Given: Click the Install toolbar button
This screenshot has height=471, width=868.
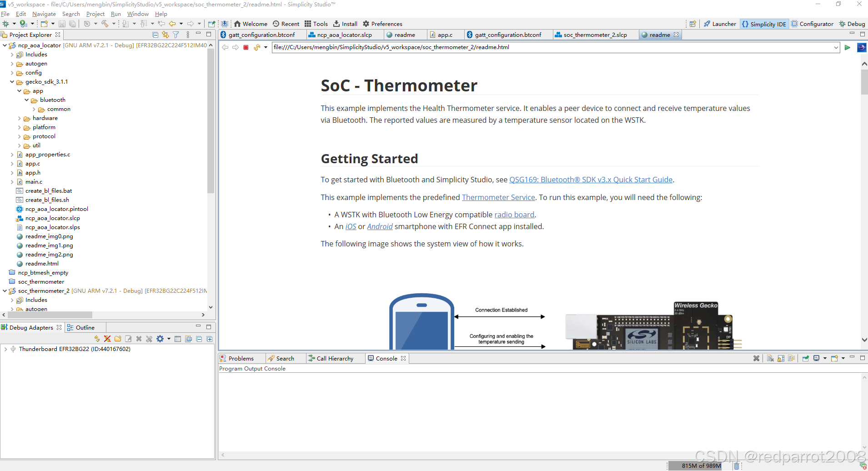Looking at the screenshot, I should click(x=345, y=24).
